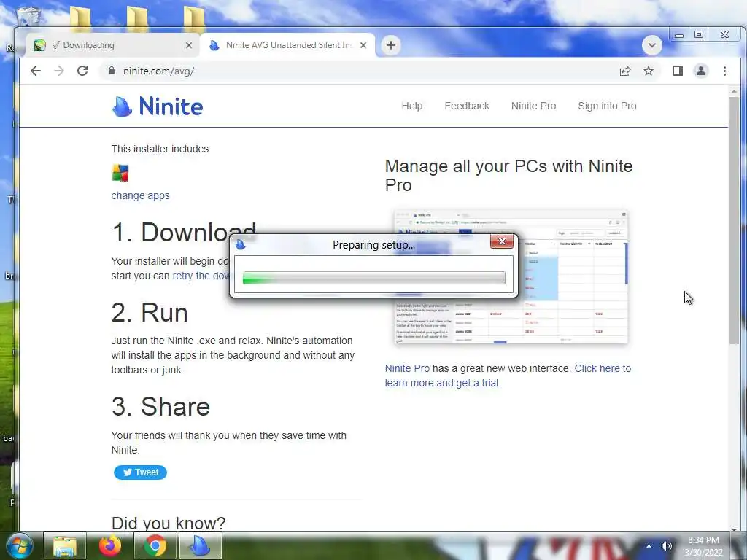Click the Ninite icon in setup dialog

[241, 245]
